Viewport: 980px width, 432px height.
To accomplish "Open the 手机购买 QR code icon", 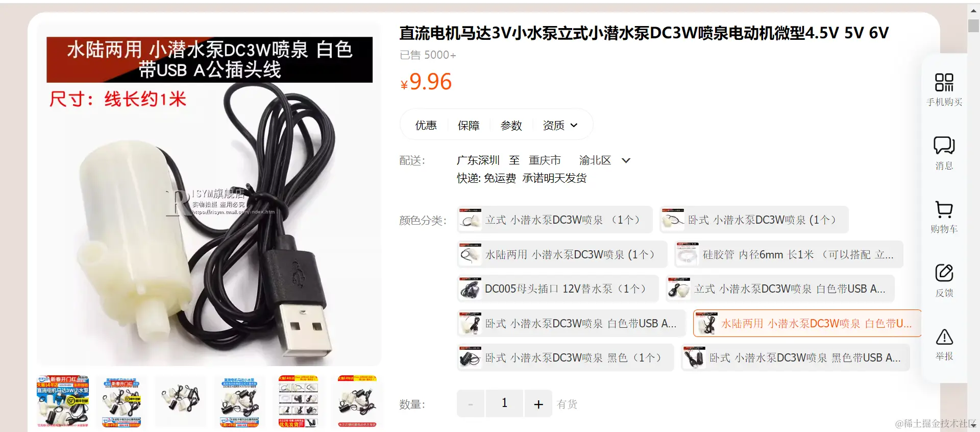I will (x=944, y=82).
